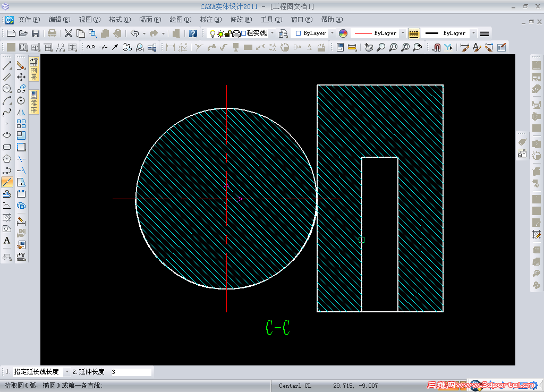Viewport: 544px width, 392px height.
Task: Open the extension length mode dropdown
Action: tap(67, 371)
